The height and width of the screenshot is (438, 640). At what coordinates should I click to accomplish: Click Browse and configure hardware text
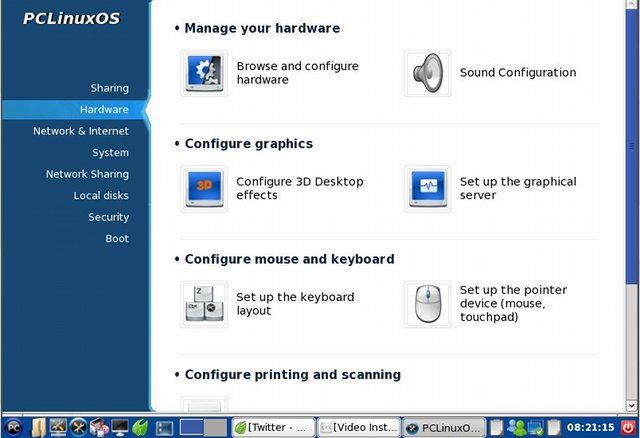tap(298, 73)
